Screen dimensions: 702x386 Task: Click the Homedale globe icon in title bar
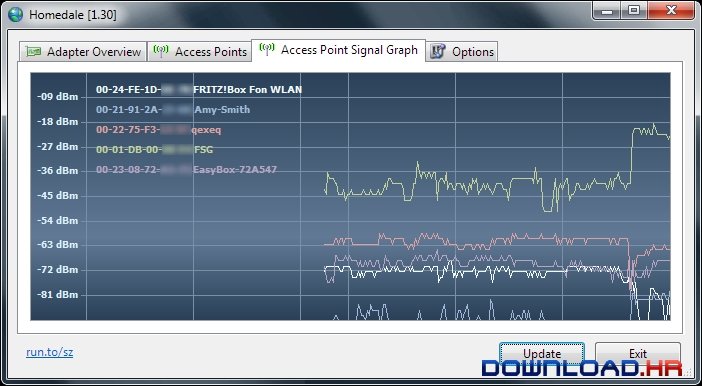(15, 14)
